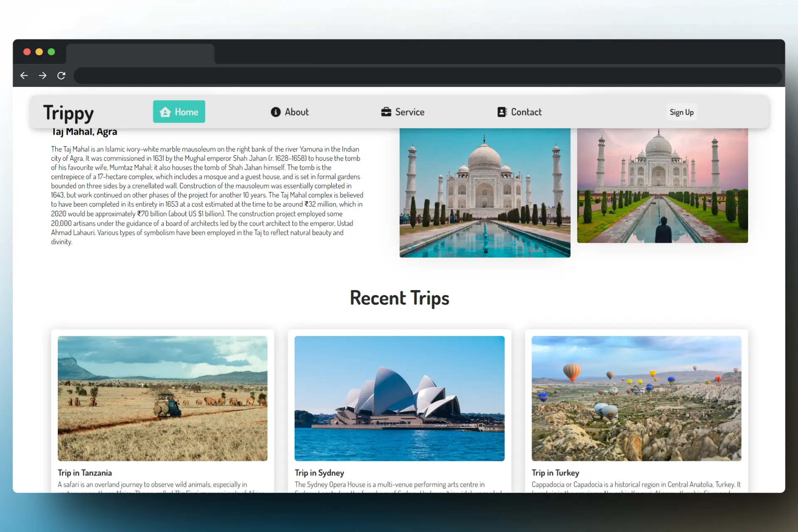Click the Trippy logo text

tap(69, 113)
